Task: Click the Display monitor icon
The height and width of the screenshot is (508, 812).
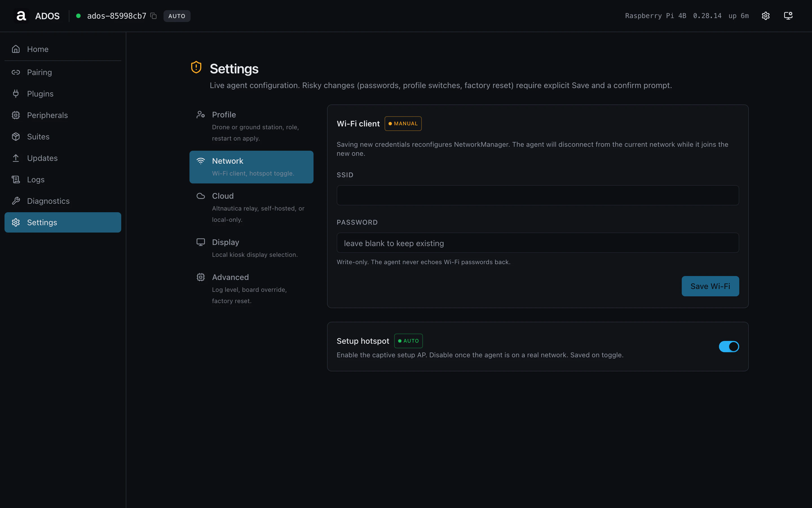Action: [x=201, y=242]
